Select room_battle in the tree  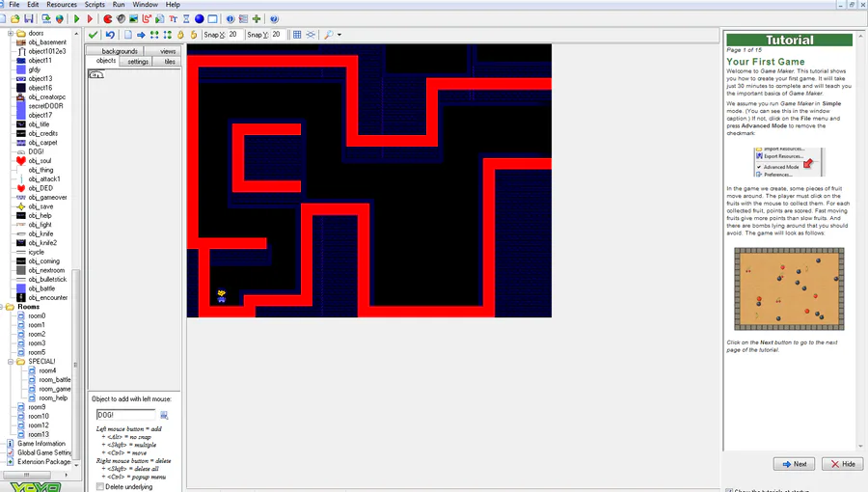55,380
